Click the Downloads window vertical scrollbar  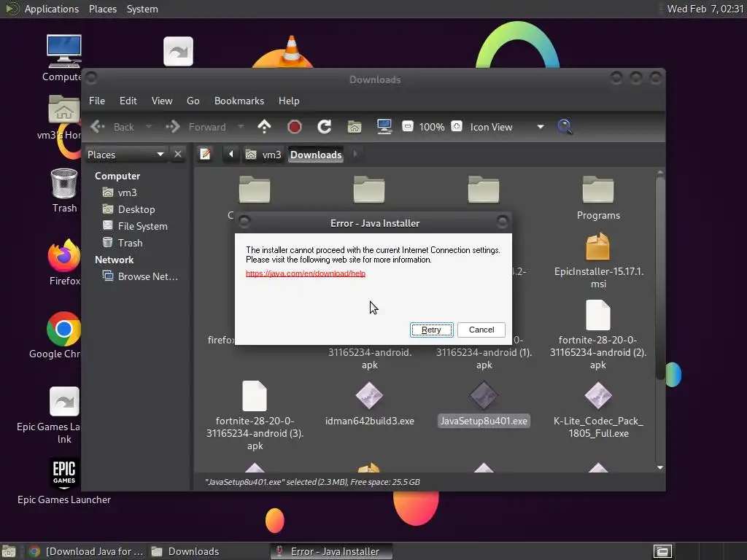[659, 279]
